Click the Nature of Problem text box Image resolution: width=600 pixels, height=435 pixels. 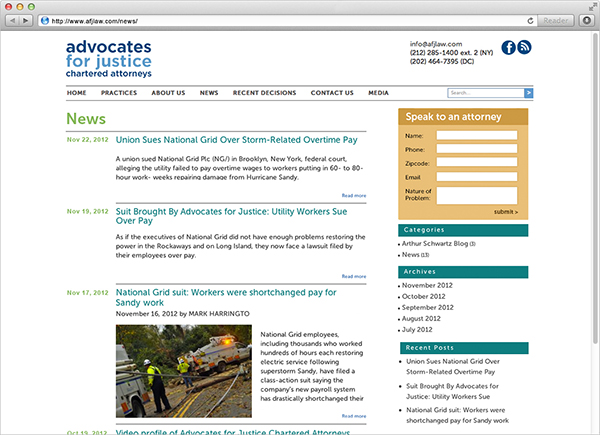coord(477,196)
